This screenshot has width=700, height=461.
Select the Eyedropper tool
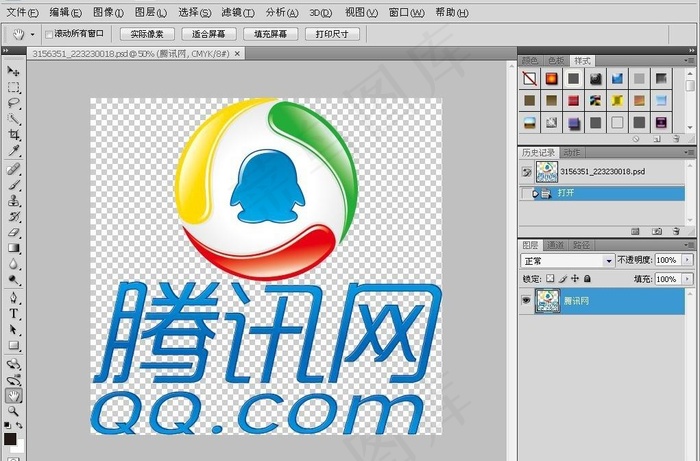pos(13,151)
